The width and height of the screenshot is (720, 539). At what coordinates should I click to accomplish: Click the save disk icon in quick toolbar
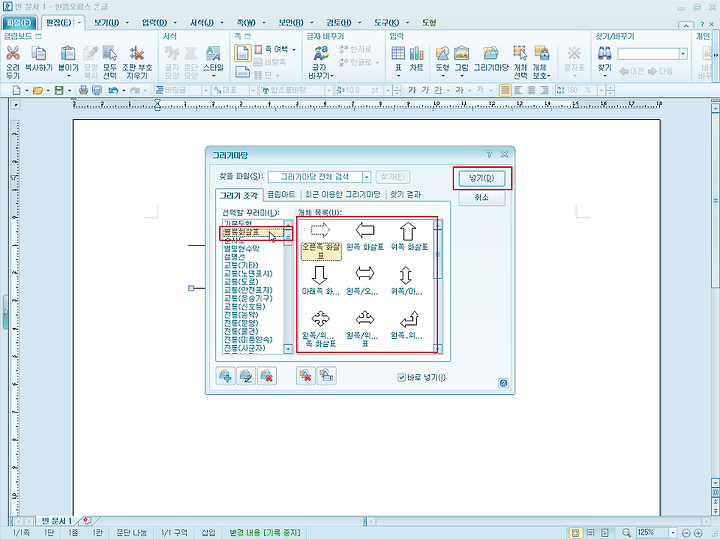click(59, 90)
